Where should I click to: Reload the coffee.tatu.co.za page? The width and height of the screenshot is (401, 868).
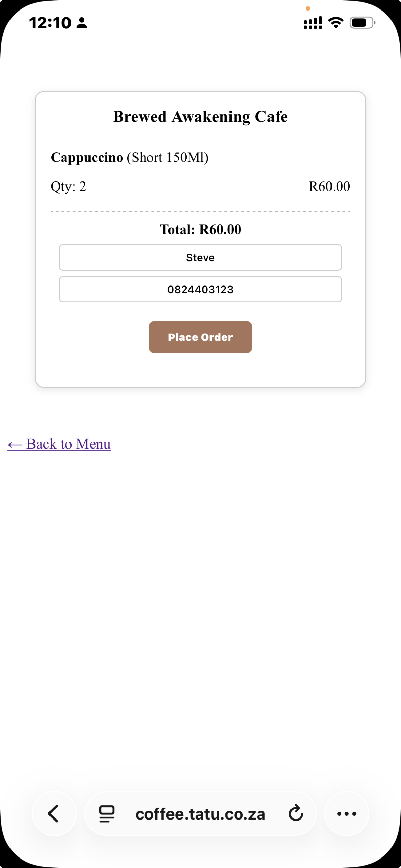(x=296, y=813)
